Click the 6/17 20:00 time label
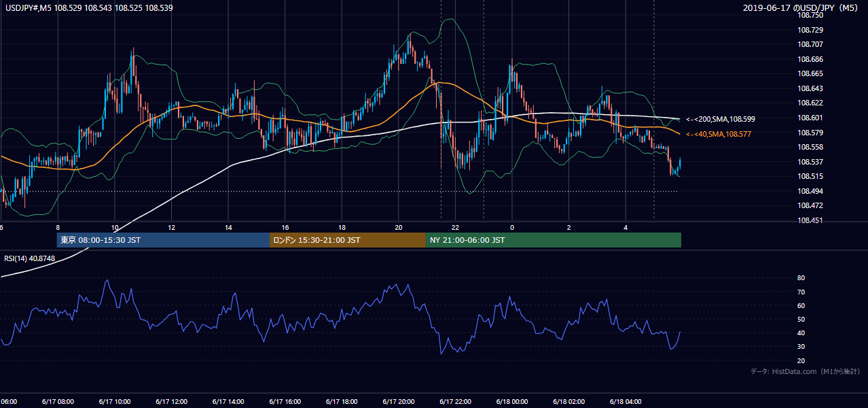The height and width of the screenshot is (408, 868). tap(398, 402)
